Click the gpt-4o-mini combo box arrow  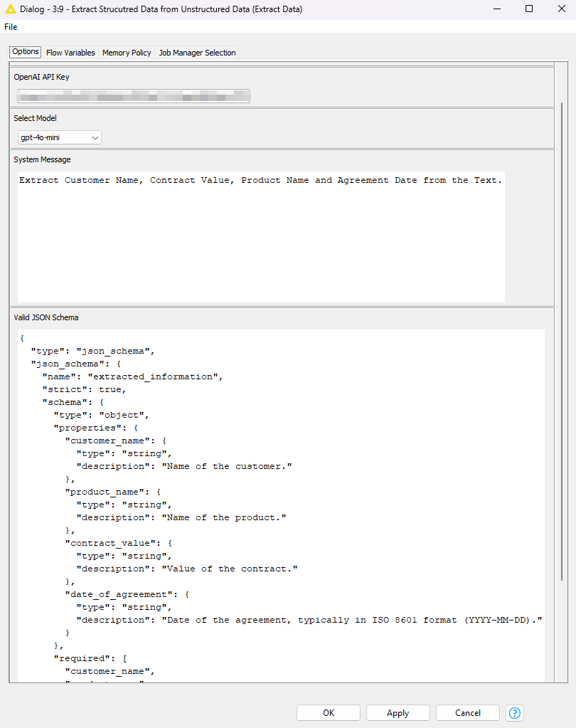(x=95, y=137)
